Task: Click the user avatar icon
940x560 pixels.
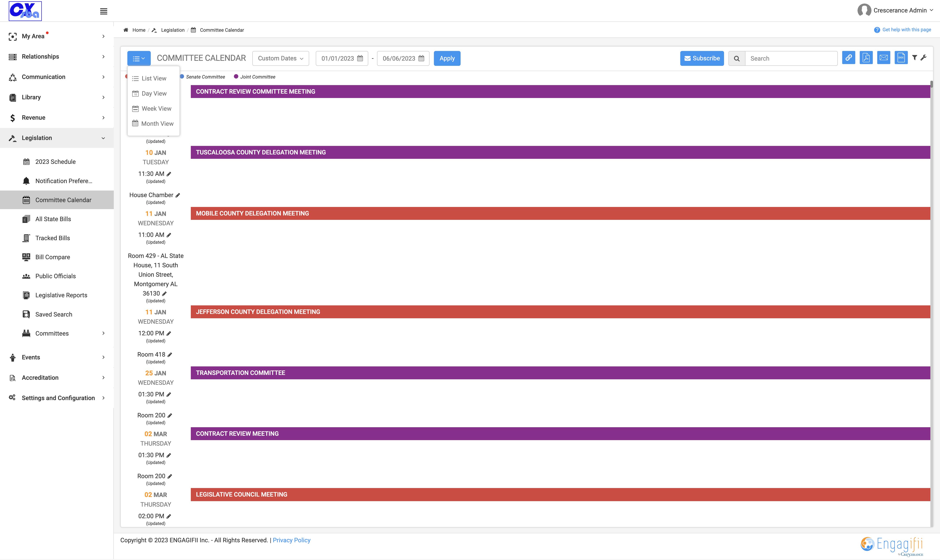Action: tap(864, 10)
